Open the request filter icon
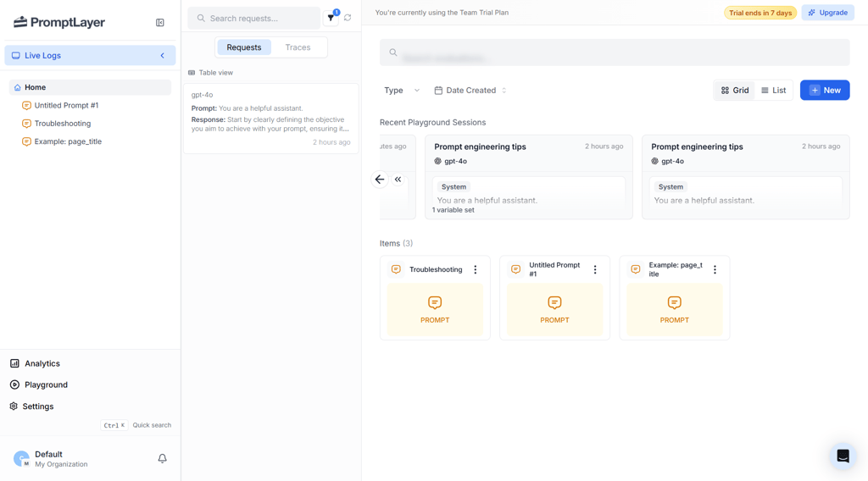The image size is (868, 481). click(331, 18)
